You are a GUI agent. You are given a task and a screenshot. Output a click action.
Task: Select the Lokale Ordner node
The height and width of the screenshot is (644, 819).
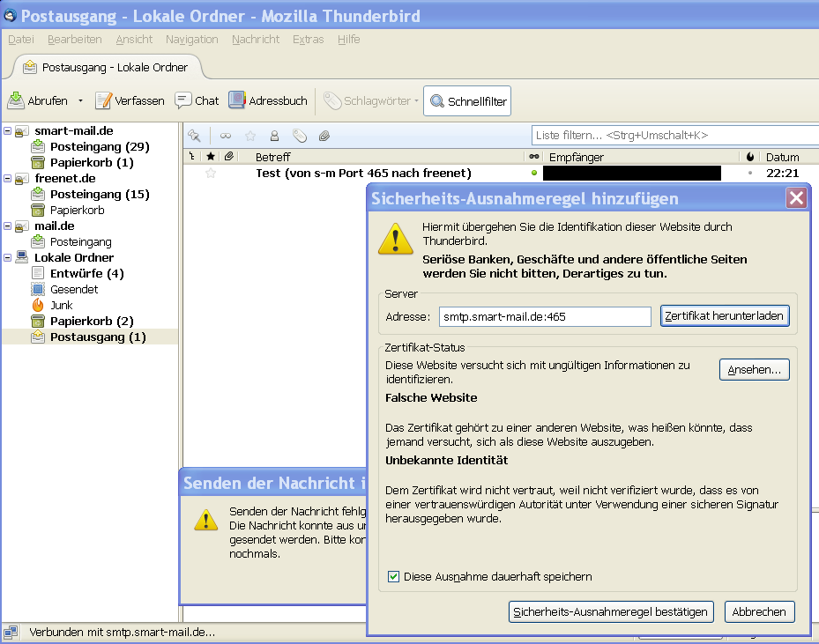point(74,257)
